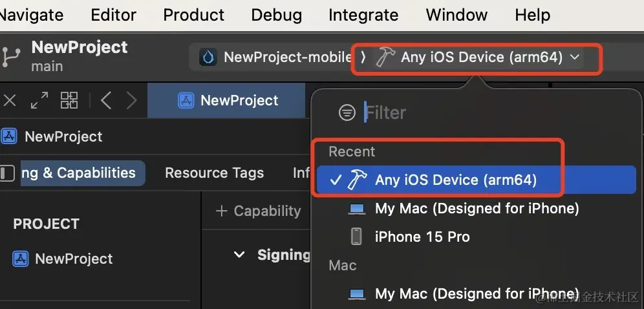Image resolution: width=644 pixels, height=309 pixels.
Task: Open the Debug menu
Action: (276, 16)
